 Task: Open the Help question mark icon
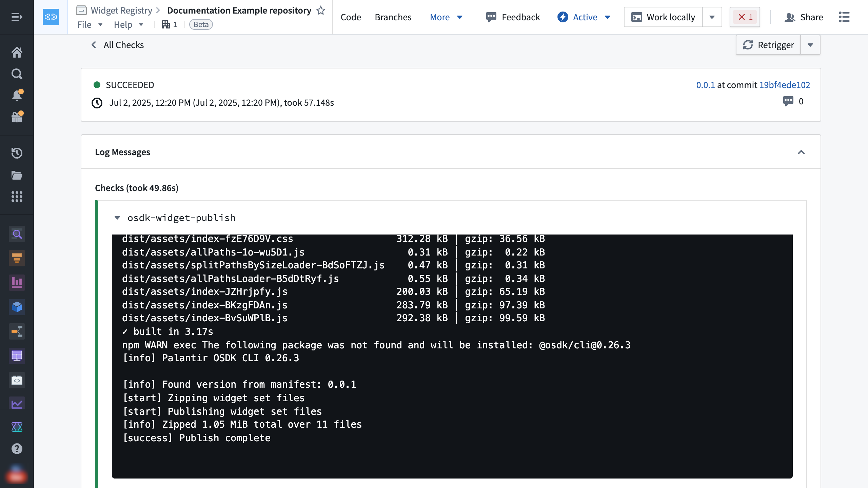tap(17, 449)
